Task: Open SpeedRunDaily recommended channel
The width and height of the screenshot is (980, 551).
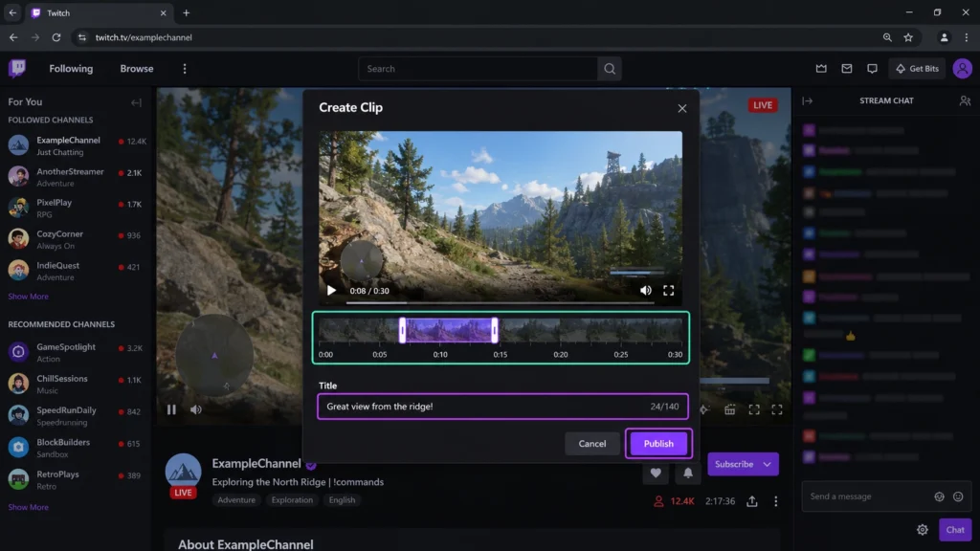Action: 77,416
